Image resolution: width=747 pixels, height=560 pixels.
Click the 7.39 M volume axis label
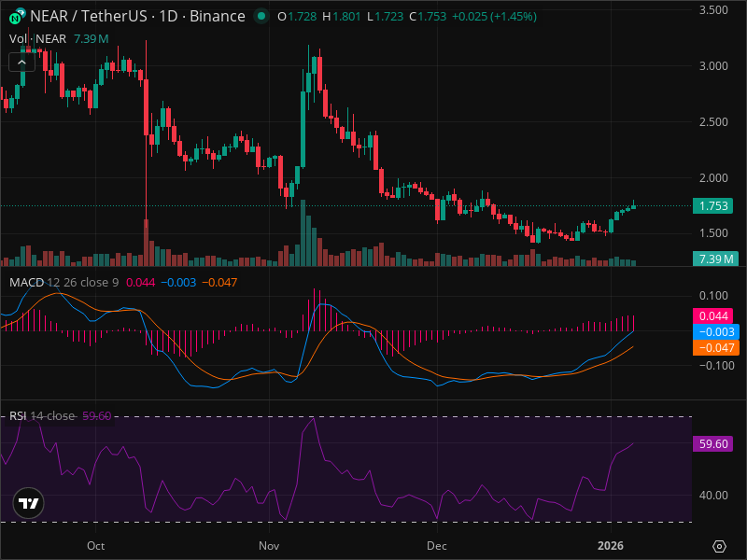point(715,259)
